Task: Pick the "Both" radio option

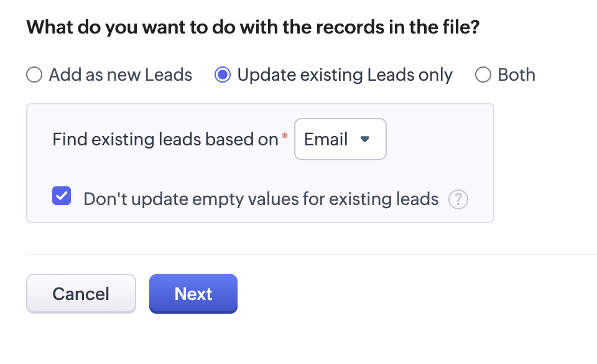Action: point(483,75)
